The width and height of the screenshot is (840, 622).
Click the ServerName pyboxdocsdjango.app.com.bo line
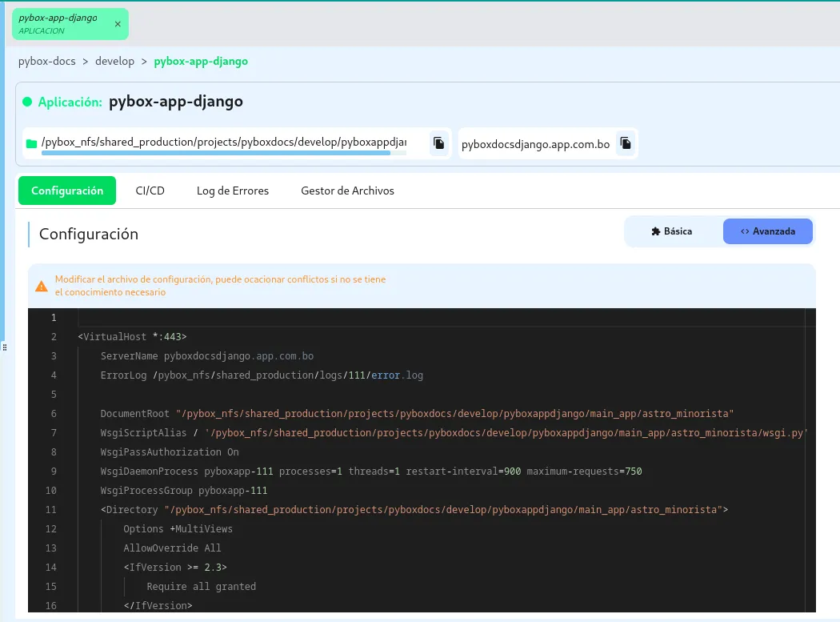tap(206, 356)
